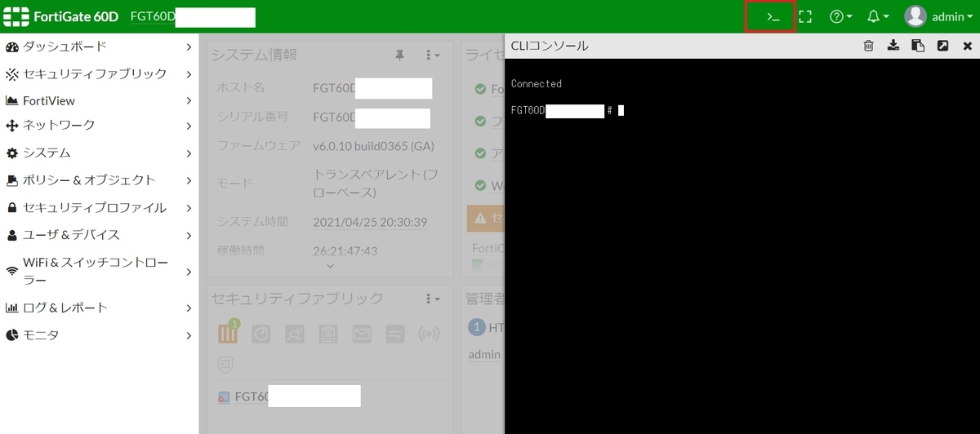Click the blue circle 1 administrator badge
Viewport: 980px width, 434px height.
pyautogui.click(x=477, y=327)
